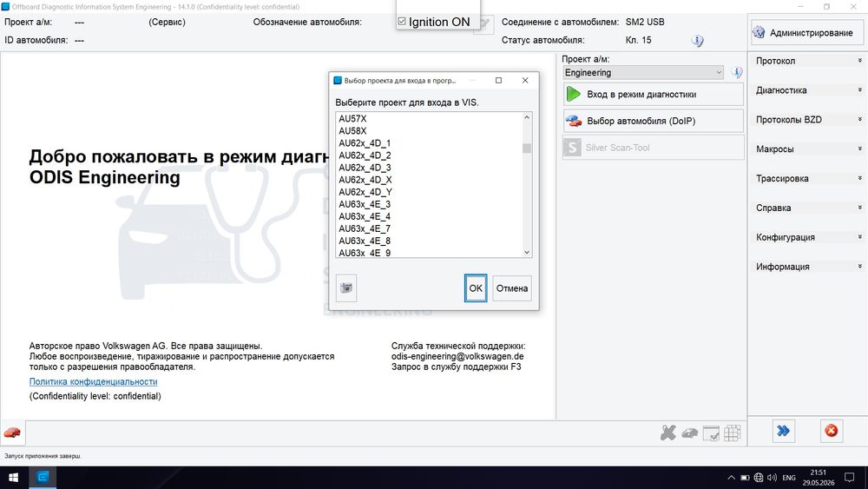Screen dimensions: 868x489
Task: Click the checklist window icon in bottom bar
Action: [x=711, y=433]
